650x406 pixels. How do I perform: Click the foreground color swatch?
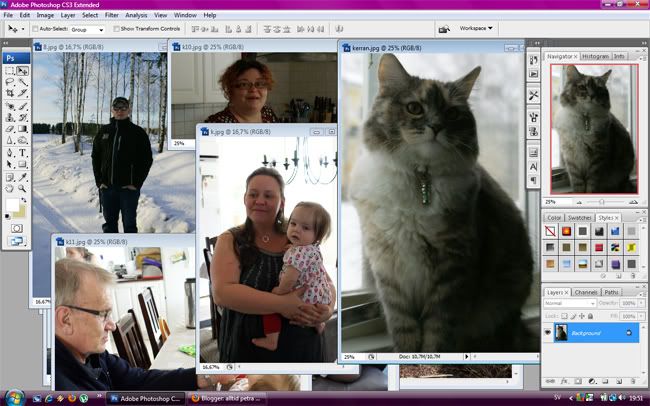tap(11, 203)
